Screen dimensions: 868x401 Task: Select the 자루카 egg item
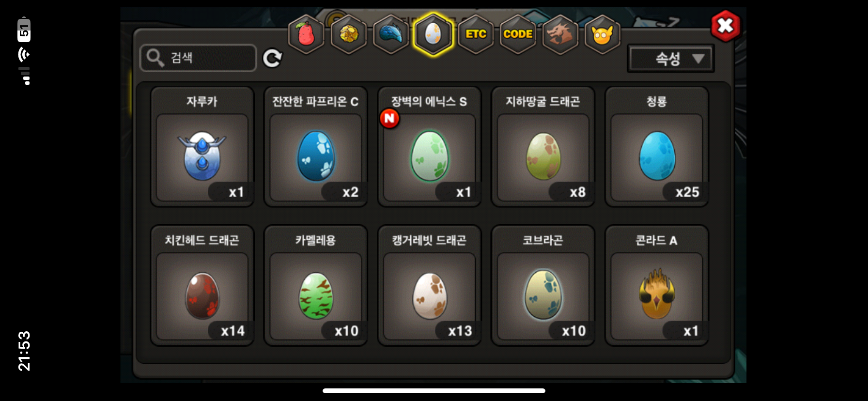click(202, 147)
